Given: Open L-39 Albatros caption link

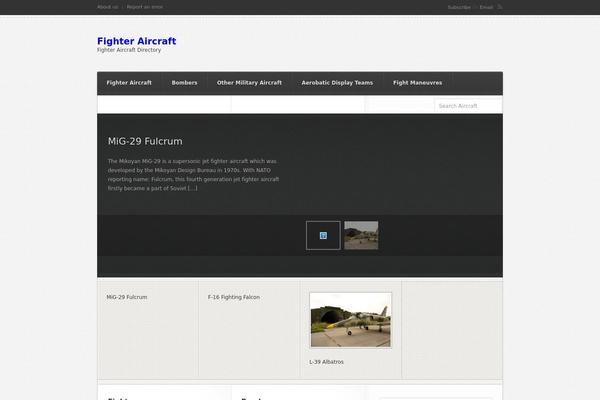Looking at the screenshot, I should 326,362.
